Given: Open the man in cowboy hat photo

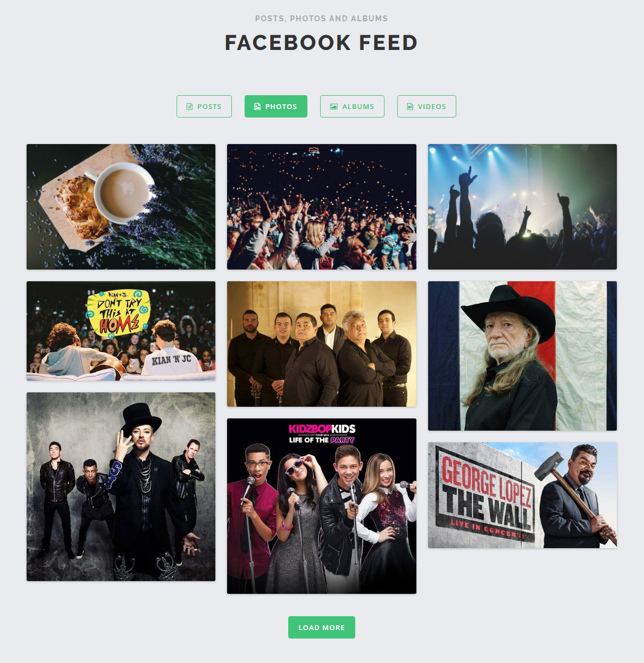Looking at the screenshot, I should [x=522, y=356].
